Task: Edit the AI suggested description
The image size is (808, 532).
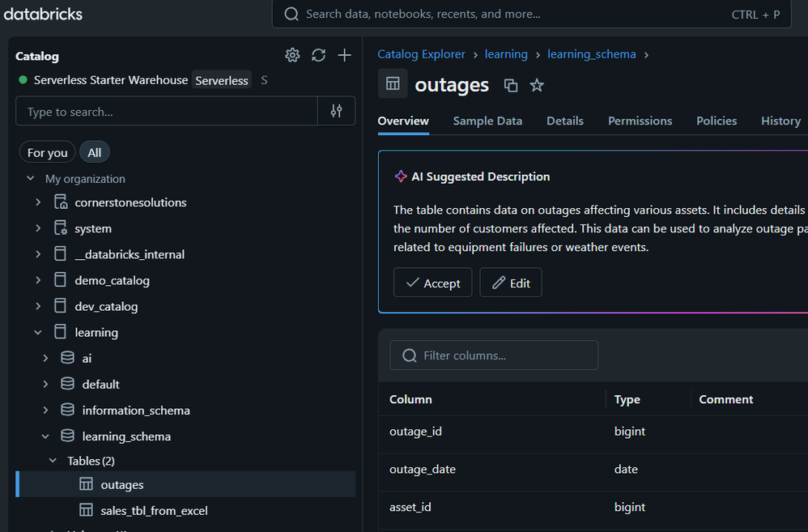Action: point(510,283)
